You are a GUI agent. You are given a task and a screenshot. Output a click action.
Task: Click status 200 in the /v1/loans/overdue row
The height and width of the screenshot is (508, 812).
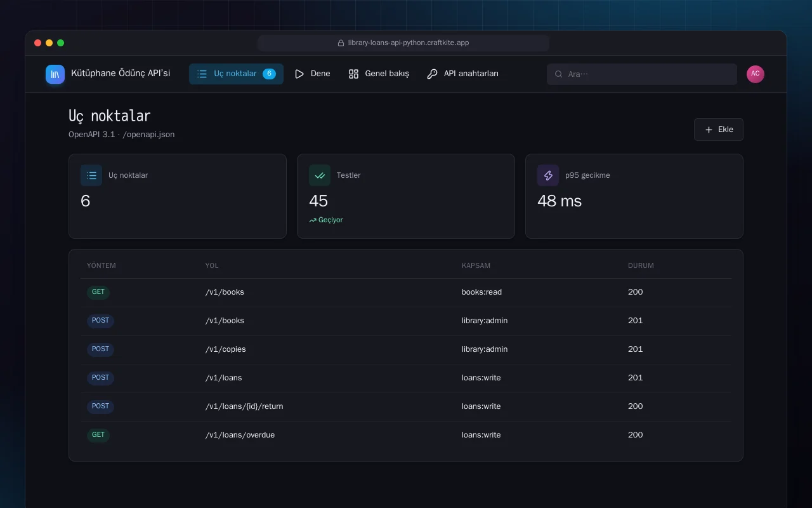(636, 435)
